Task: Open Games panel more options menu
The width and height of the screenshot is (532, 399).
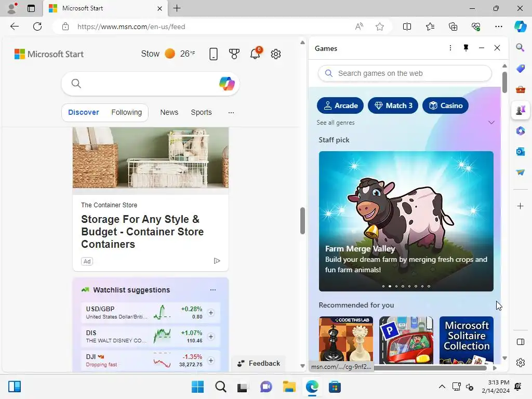Action: click(450, 48)
